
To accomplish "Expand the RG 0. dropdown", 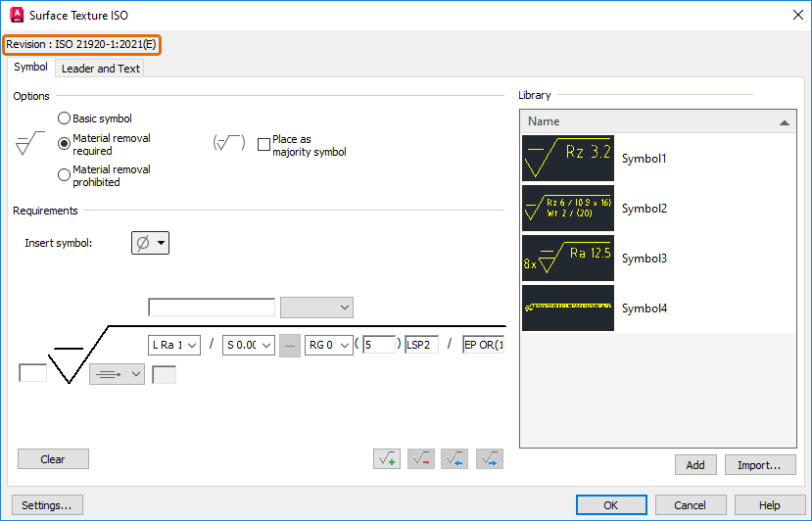I will 329,345.
